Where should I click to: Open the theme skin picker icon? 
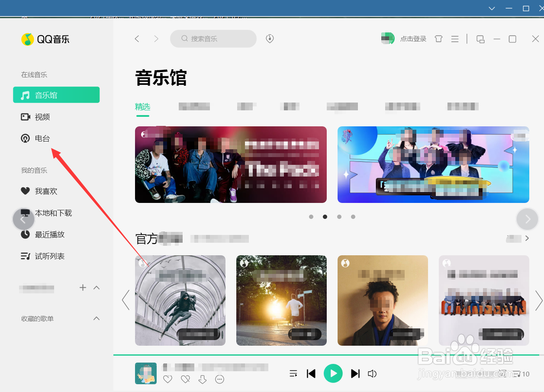[x=438, y=39]
